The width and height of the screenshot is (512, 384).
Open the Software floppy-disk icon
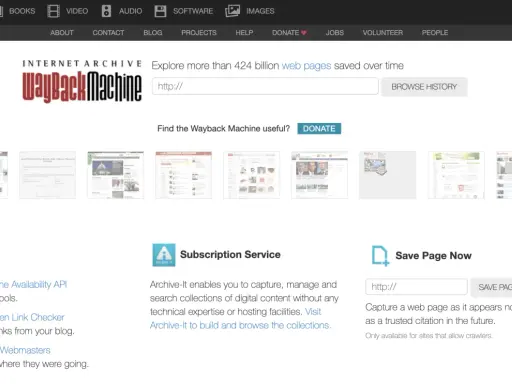click(160, 11)
